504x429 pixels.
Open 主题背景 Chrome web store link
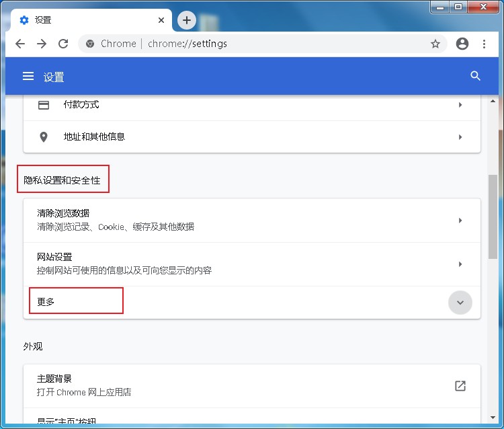click(252, 386)
